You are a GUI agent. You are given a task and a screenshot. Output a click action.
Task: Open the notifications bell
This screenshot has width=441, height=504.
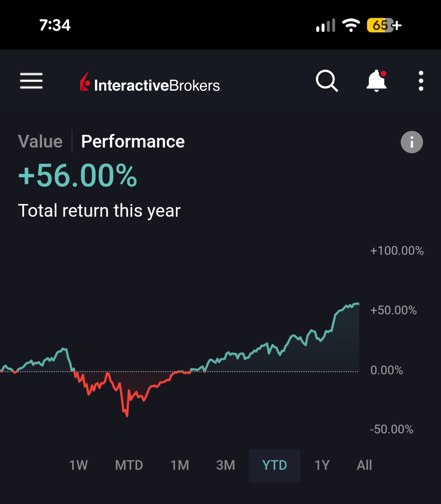(376, 81)
